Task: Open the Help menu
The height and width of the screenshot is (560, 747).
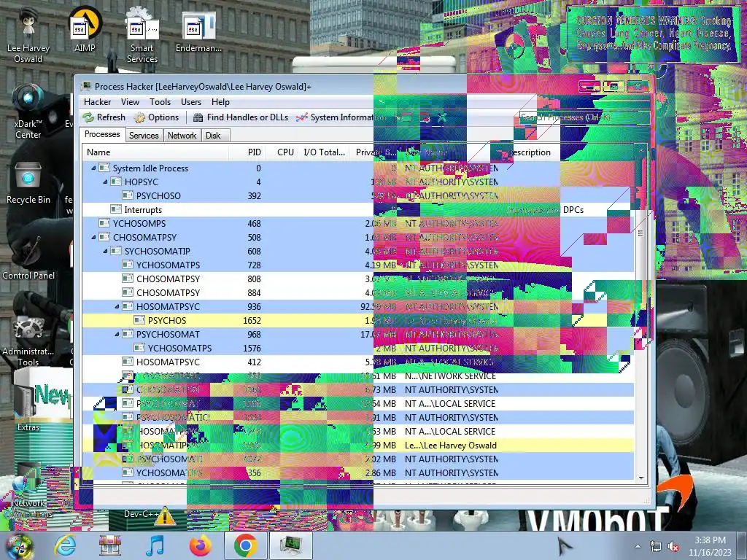Action: [220, 102]
